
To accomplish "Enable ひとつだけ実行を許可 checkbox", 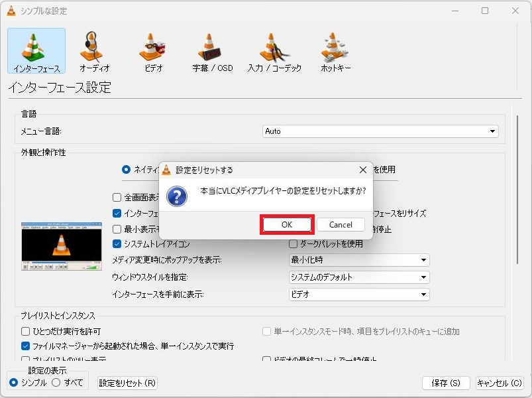I will click(x=25, y=331).
